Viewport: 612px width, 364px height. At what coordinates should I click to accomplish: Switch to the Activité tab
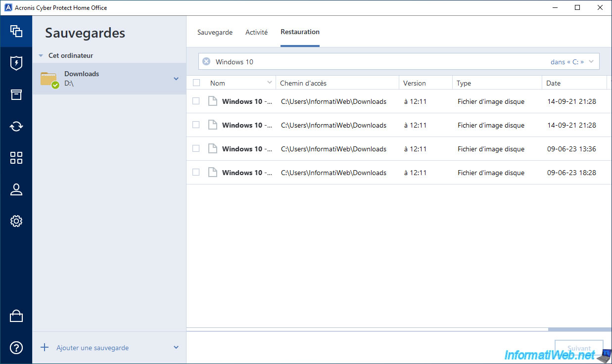pyautogui.click(x=256, y=32)
